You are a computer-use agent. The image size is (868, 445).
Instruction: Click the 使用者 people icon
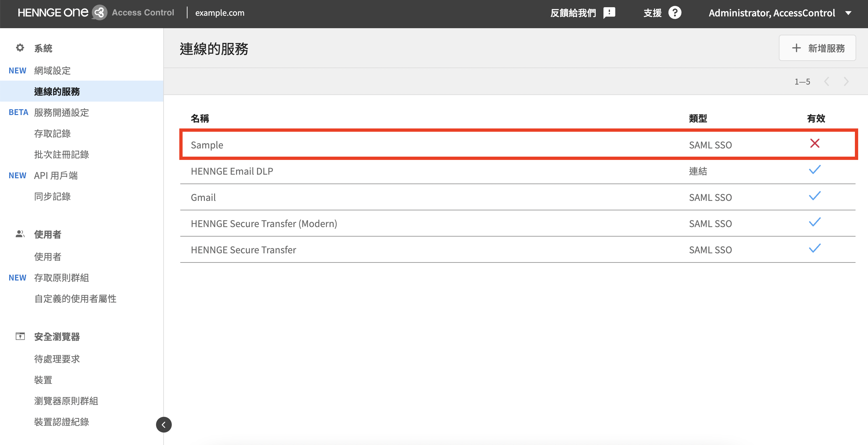point(20,234)
